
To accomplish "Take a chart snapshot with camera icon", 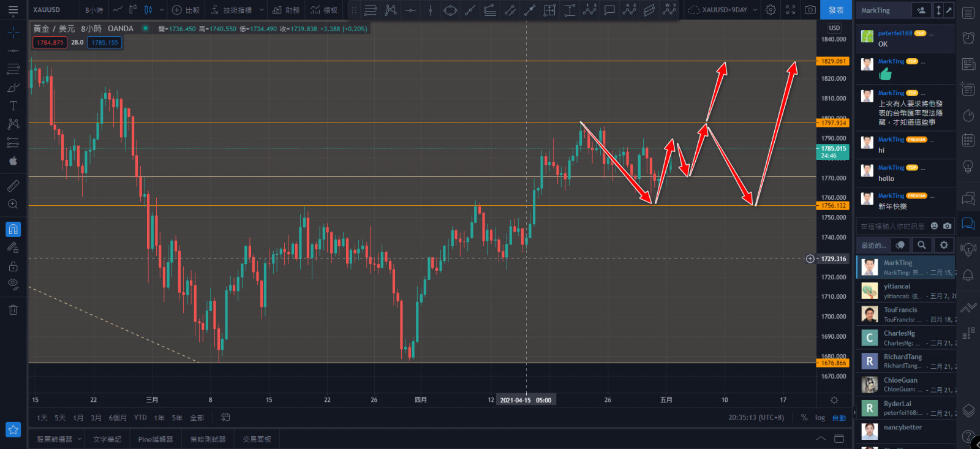I will 810,10.
